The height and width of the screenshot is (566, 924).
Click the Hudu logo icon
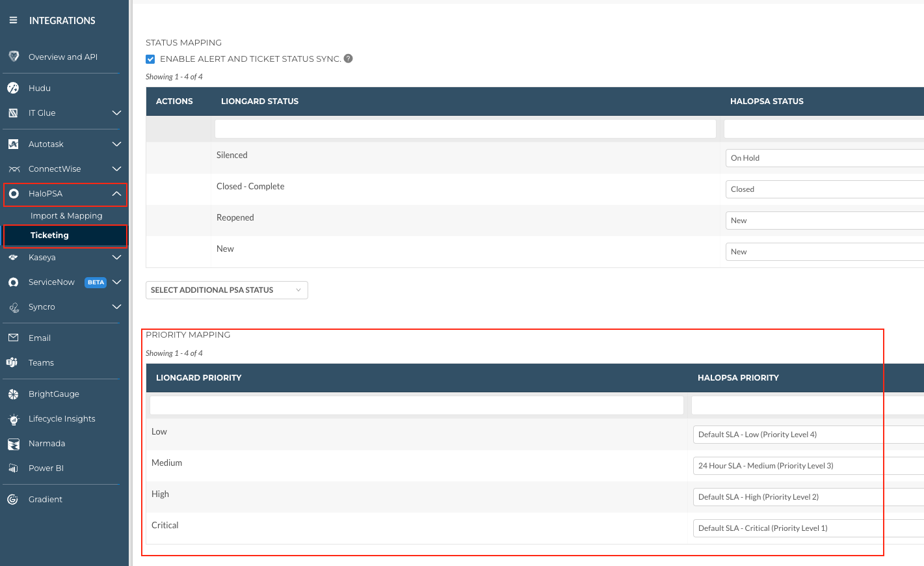(x=13, y=88)
